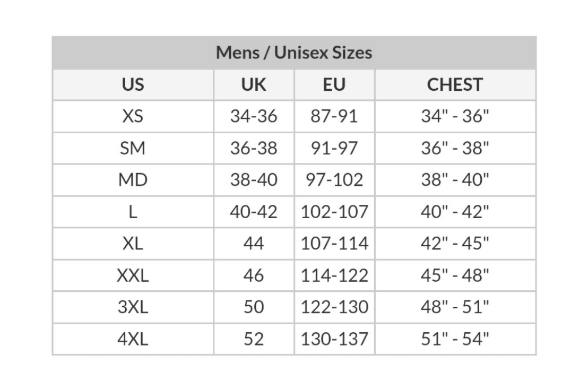The width and height of the screenshot is (588, 379).
Task: Select the EU column header
Action: 334,85
